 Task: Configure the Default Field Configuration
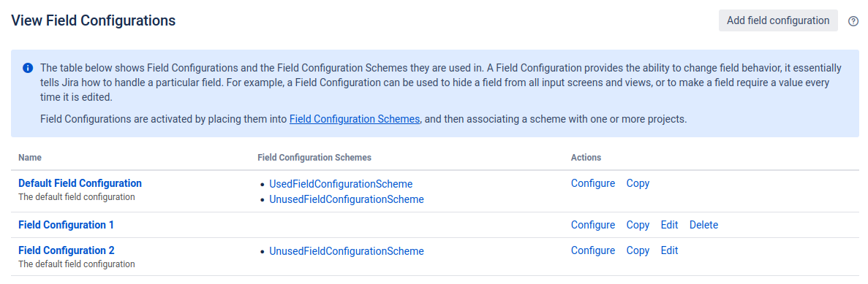tap(593, 183)
